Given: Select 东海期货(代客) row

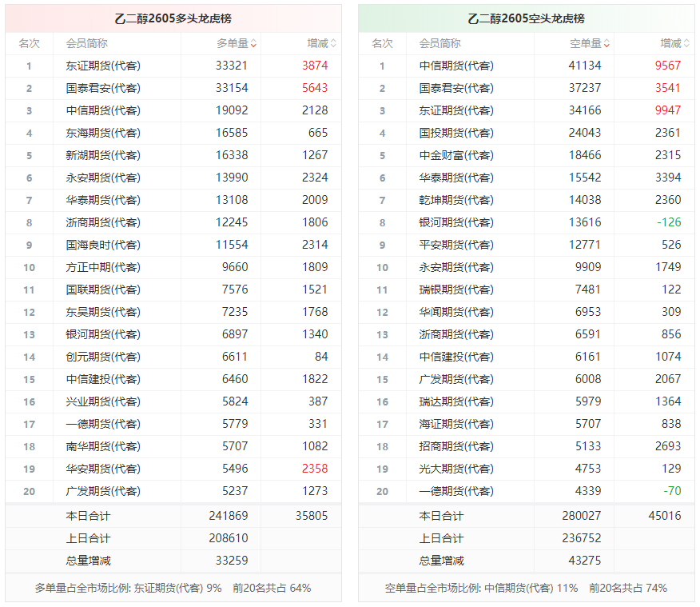Looking at the screenshot, I should pos(173,133).
